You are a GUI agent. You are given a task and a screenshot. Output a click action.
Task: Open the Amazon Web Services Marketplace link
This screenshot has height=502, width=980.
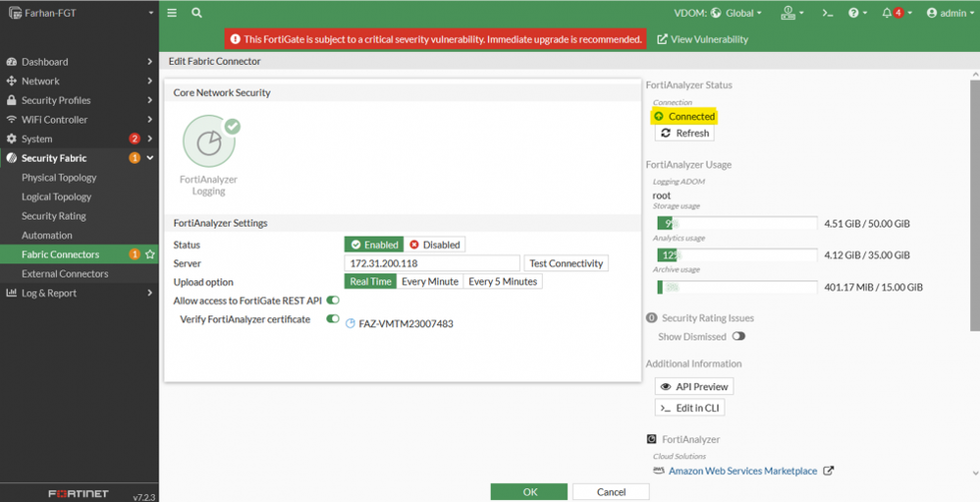(x=742, y=471)
